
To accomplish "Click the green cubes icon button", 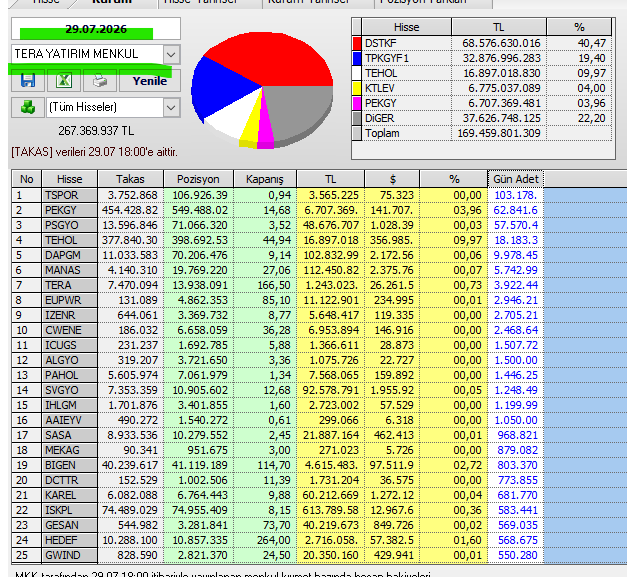I will click(28, 107).
